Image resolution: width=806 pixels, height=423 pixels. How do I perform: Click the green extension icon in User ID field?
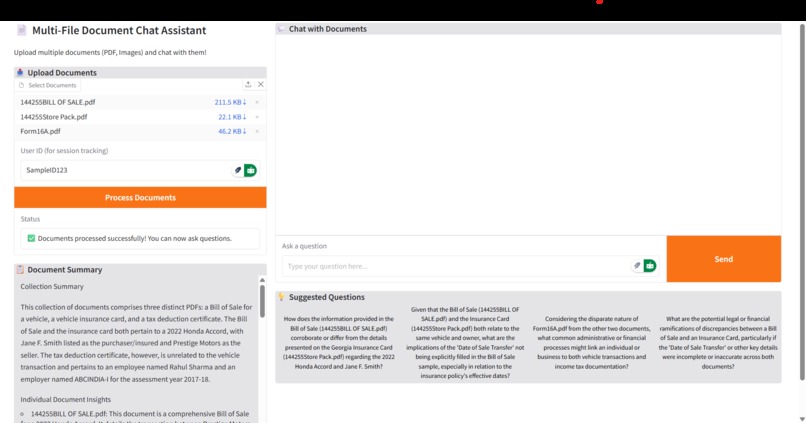pyautogui.click(x=250, y=170)
